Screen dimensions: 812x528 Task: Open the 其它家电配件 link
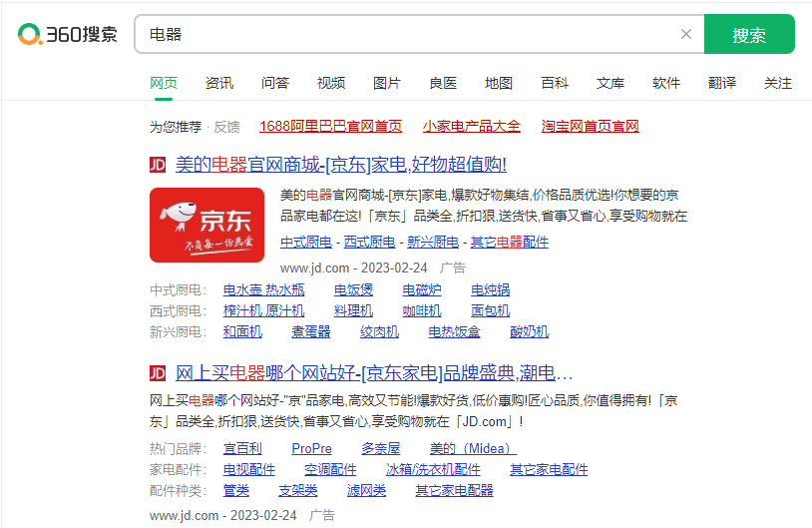pyautogui.click(x=549, y=470)
